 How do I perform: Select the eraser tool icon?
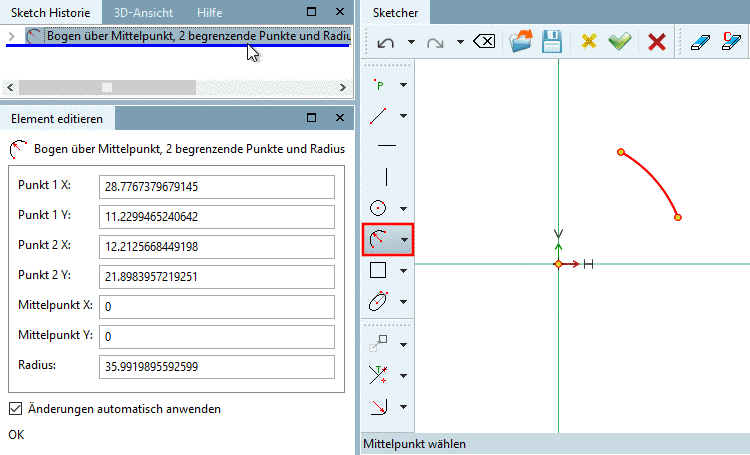[701, 42]
